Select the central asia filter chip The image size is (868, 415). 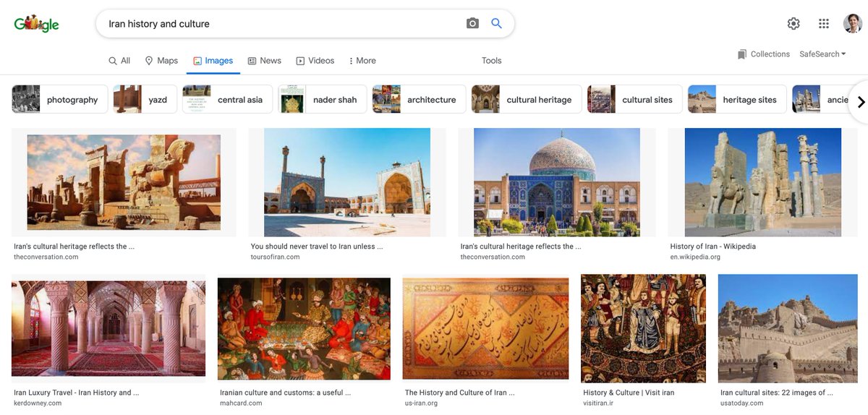click(x=227, y=100)
